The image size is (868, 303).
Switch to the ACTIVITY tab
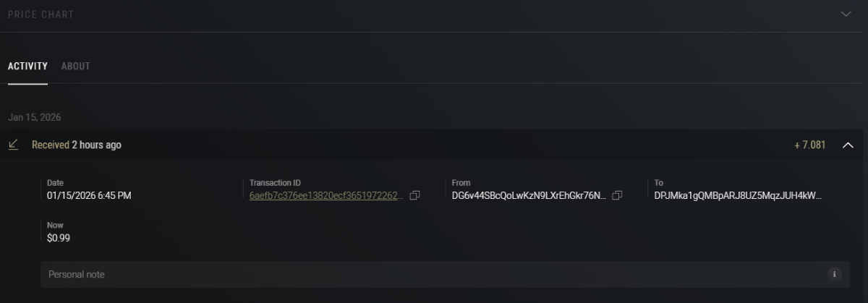coord(27,67)
